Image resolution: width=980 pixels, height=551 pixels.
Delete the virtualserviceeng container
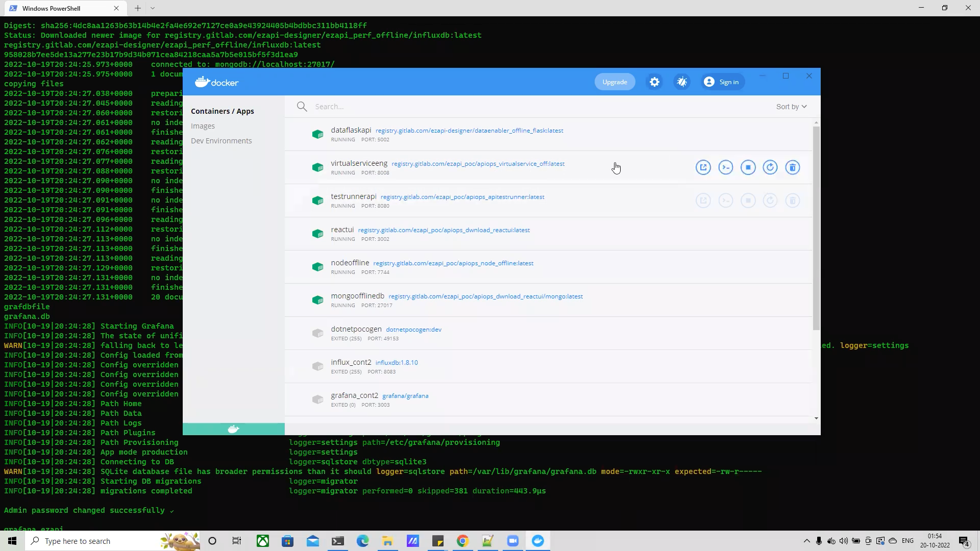[x=792, y=167]
